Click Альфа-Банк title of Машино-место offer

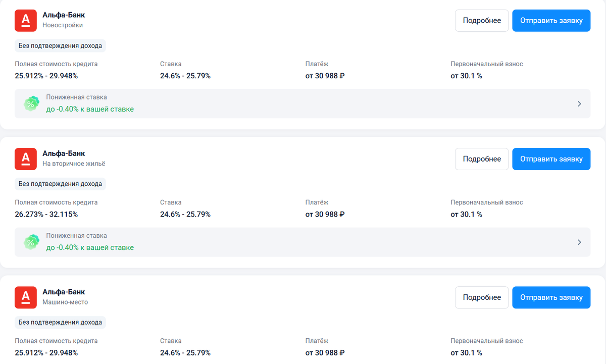coord(64,292)
